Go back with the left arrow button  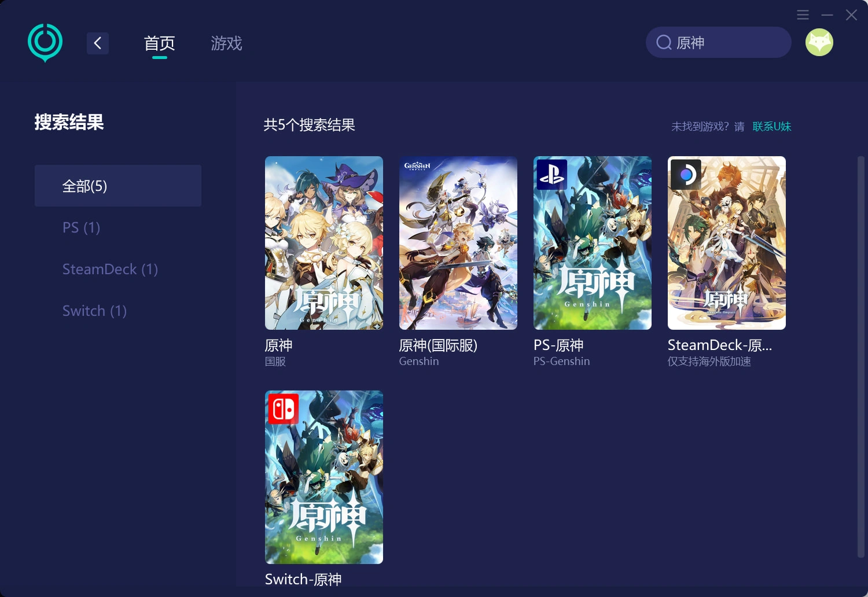point(98,43)
